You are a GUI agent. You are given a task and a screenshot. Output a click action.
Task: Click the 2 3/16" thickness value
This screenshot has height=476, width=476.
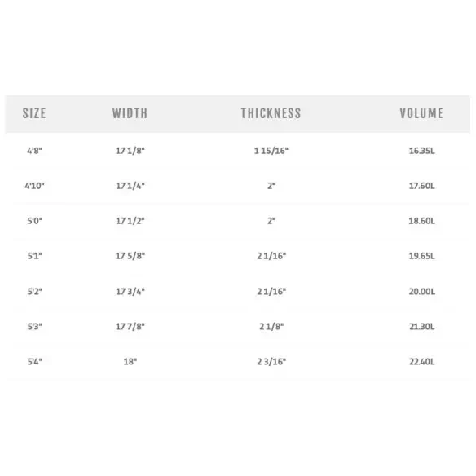[271, 362]
